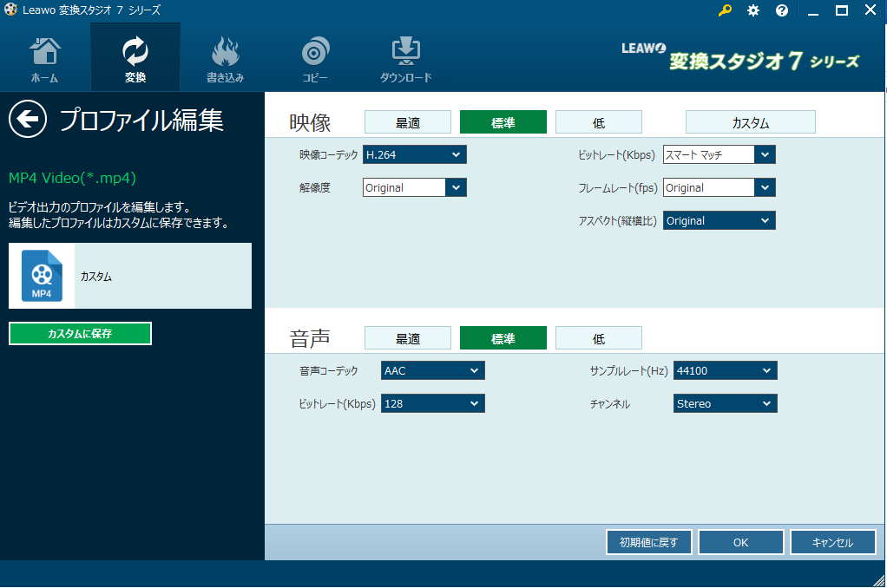Open the Download (ダウンロード) icon

coord(405,52)
